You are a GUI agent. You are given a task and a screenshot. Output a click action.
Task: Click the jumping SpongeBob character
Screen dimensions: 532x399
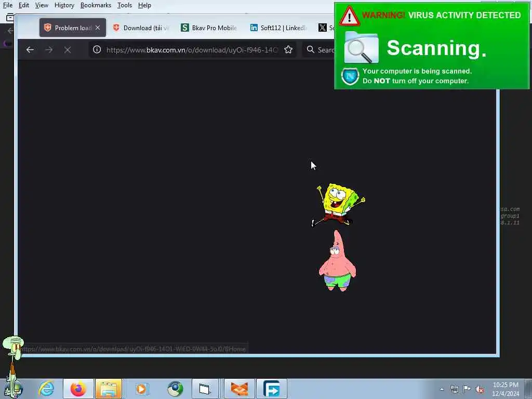(x=338, y=205)
